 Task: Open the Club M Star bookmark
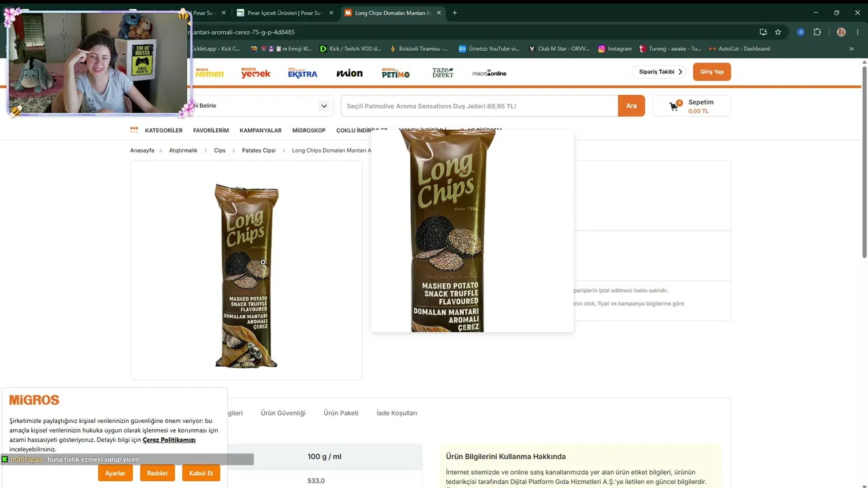coord(559,49)
